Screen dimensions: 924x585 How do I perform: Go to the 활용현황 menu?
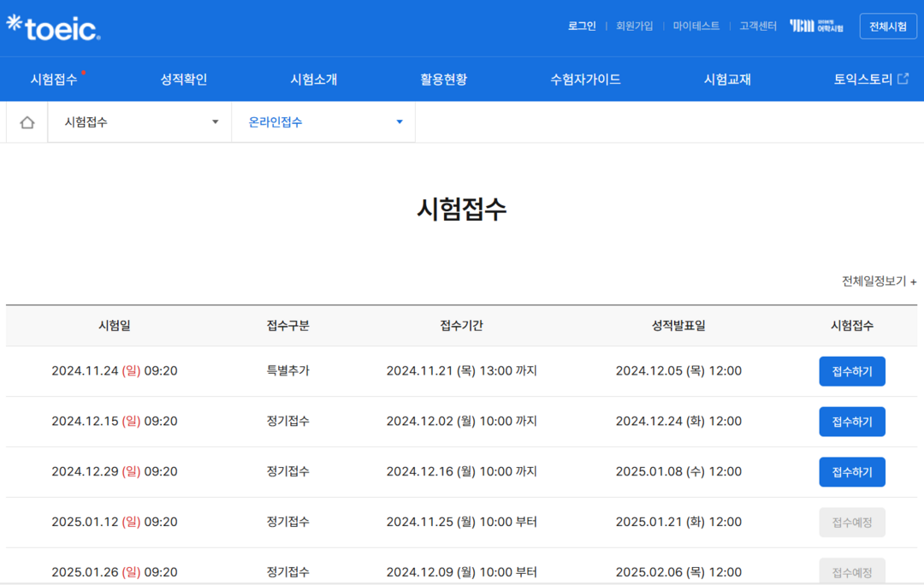(444, 80)
